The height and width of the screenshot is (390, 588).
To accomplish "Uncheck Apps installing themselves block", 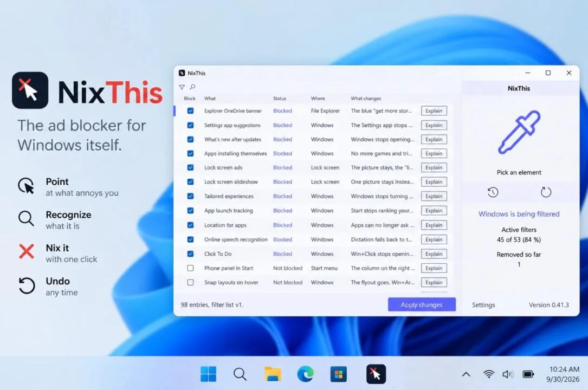I will click(x=191, y=154).
